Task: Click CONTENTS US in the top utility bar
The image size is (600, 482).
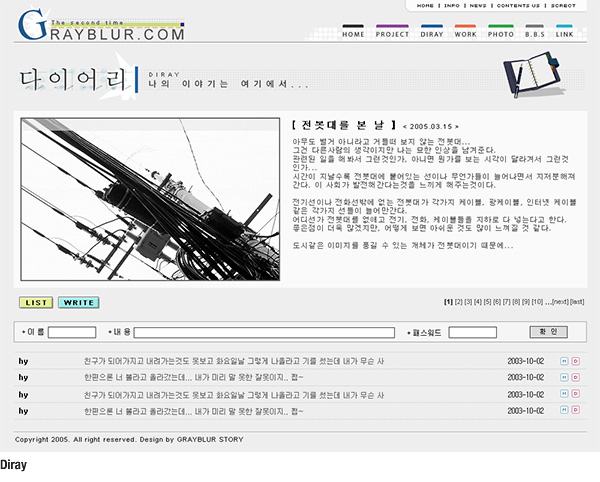Action: coord(518,6)
